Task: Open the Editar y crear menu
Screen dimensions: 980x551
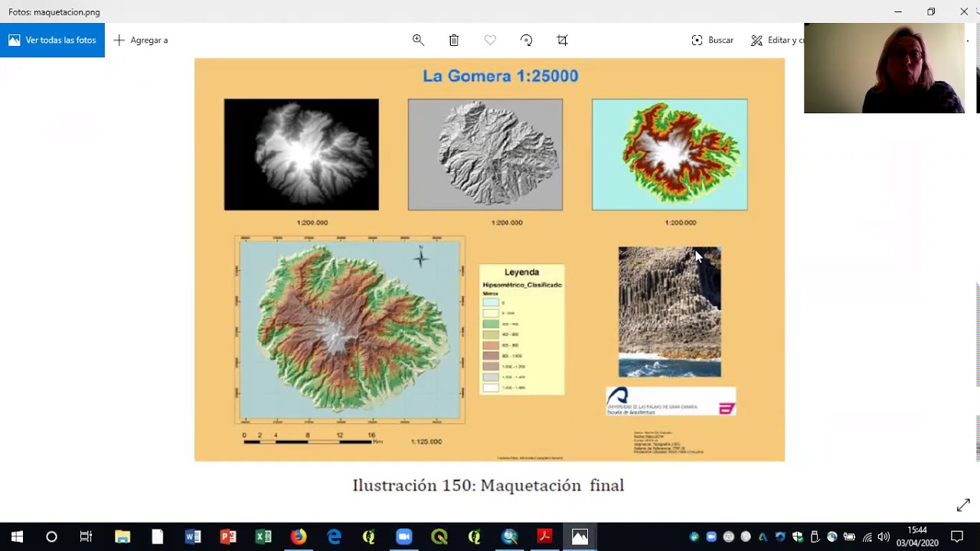Action: tap(776, 40)
